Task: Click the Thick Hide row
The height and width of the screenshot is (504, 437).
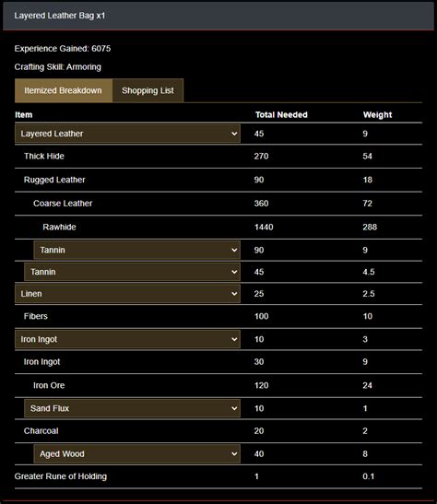Action: point(218,157)
